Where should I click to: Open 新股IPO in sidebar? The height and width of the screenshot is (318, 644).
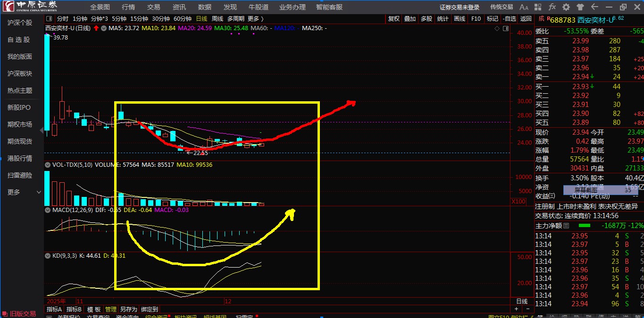[19, 107]
